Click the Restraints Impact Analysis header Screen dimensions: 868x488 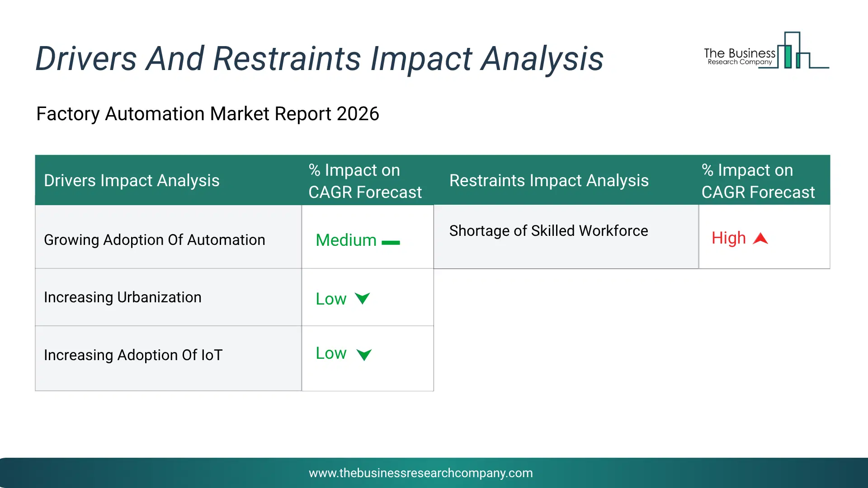pos(549,180)
